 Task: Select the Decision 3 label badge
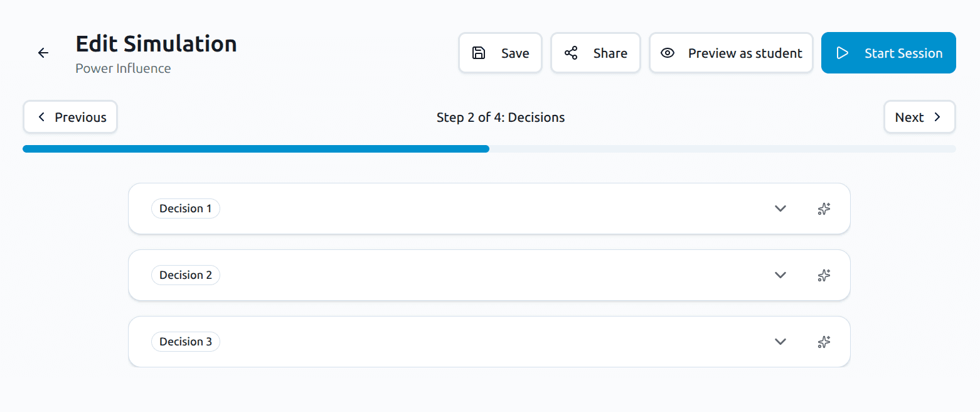point(186,342)
